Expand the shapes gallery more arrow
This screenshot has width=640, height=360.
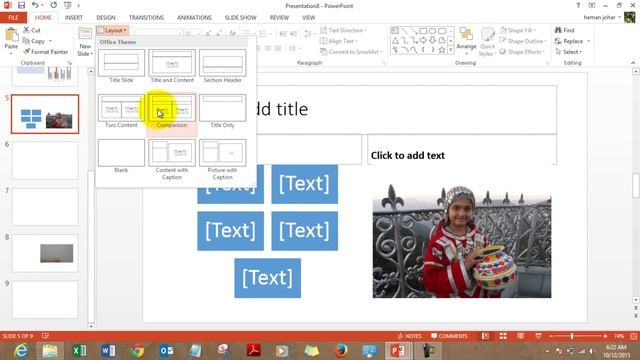pos(451,50)
